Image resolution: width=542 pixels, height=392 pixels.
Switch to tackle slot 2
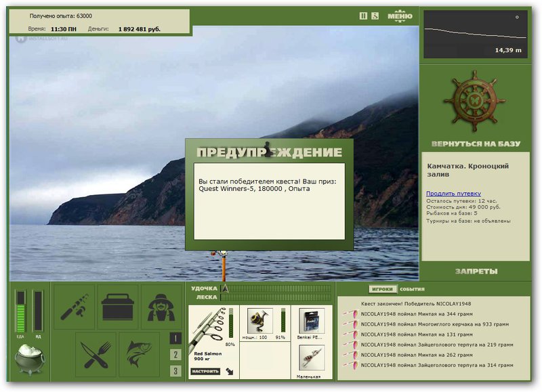pyautogui.click(x=175, y=355)
